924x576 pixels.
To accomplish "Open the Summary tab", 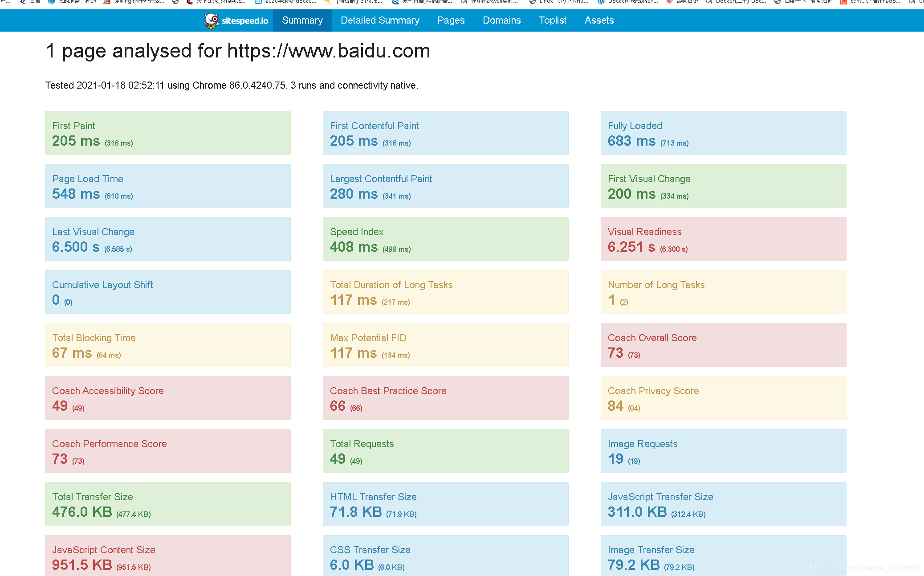I will click(302, 20).
